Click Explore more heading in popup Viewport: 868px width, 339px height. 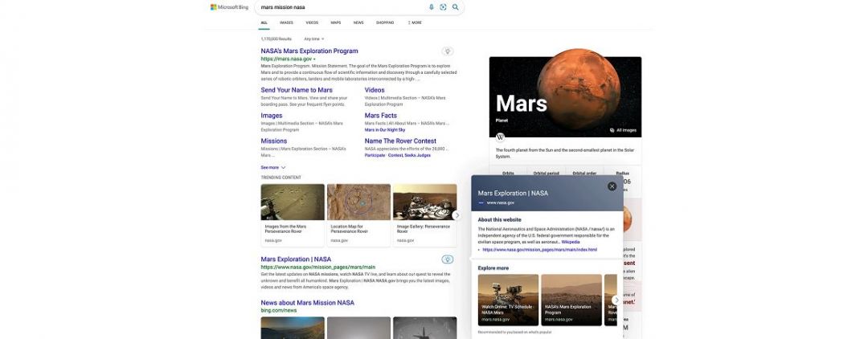tap(493, 268)
